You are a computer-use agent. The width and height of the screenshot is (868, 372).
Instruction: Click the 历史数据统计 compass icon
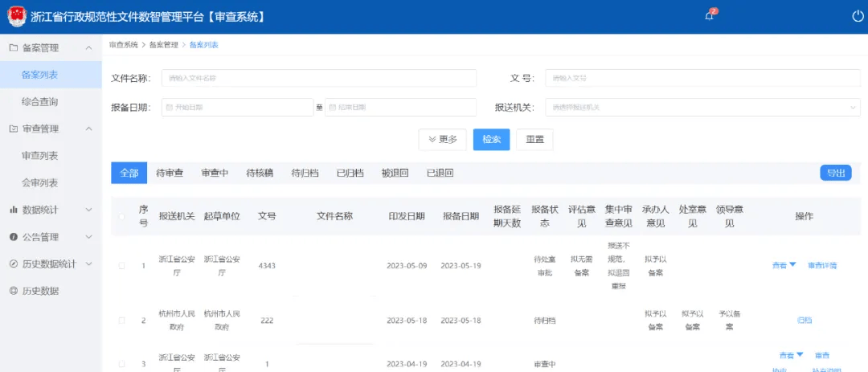[x=13, y=264]
